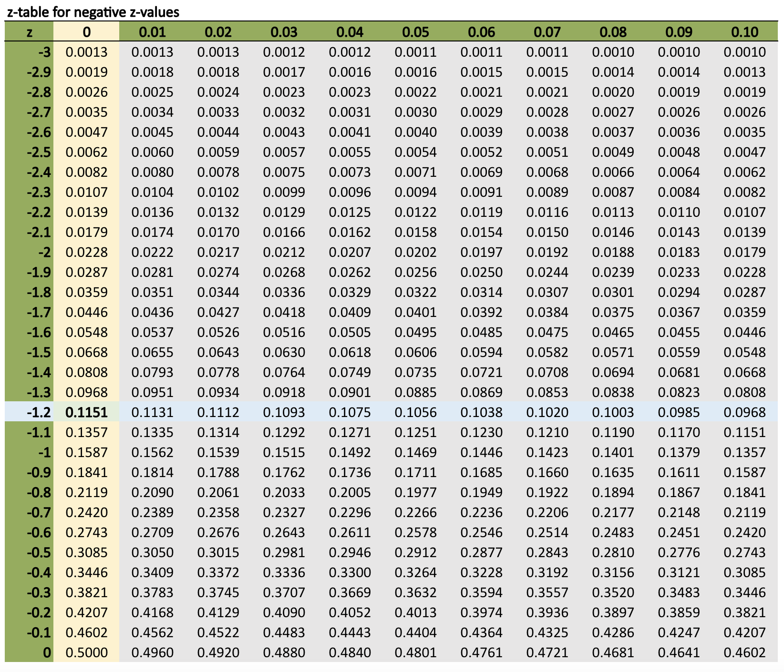Click the 0.06 column header

pyautogui.click(x=481, y=32)
